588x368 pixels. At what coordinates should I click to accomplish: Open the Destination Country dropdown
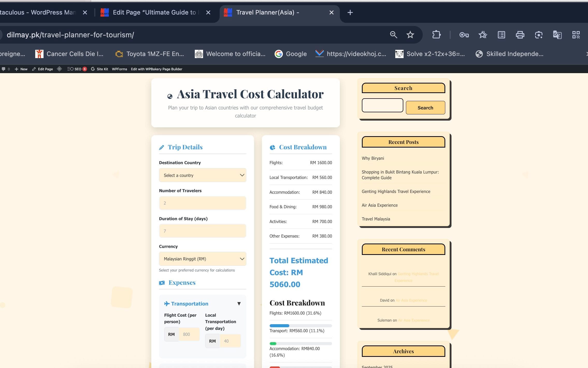[x=203, y=175]
